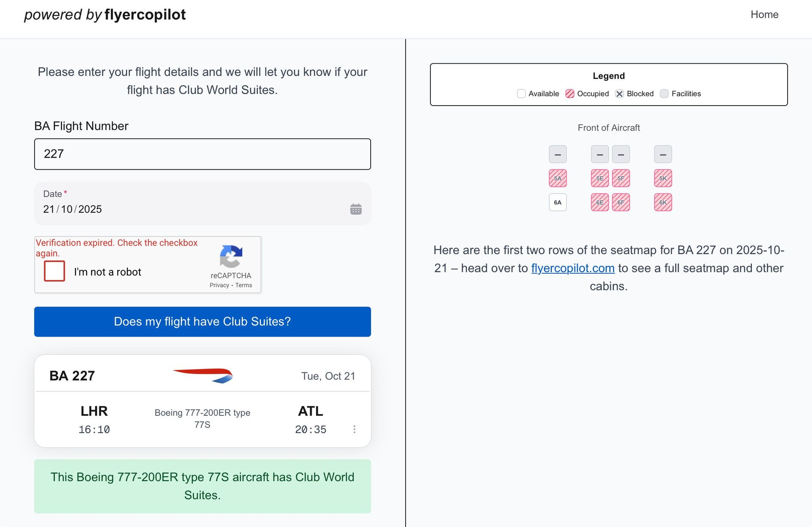The width and height of the screenshot is (812, 527).
Task: Click the Privacy link under reCAPTCHA
Action: [x=220, y=285]
